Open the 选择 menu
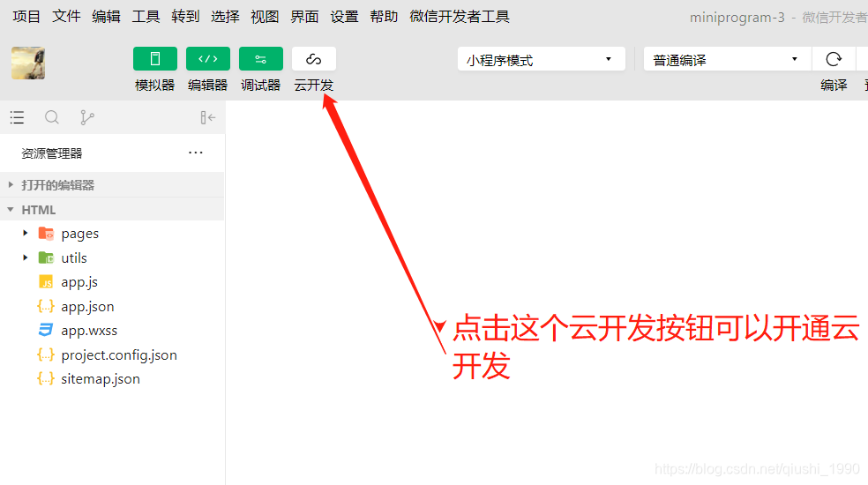The image size is (868, 485). [x=225, y=17]
